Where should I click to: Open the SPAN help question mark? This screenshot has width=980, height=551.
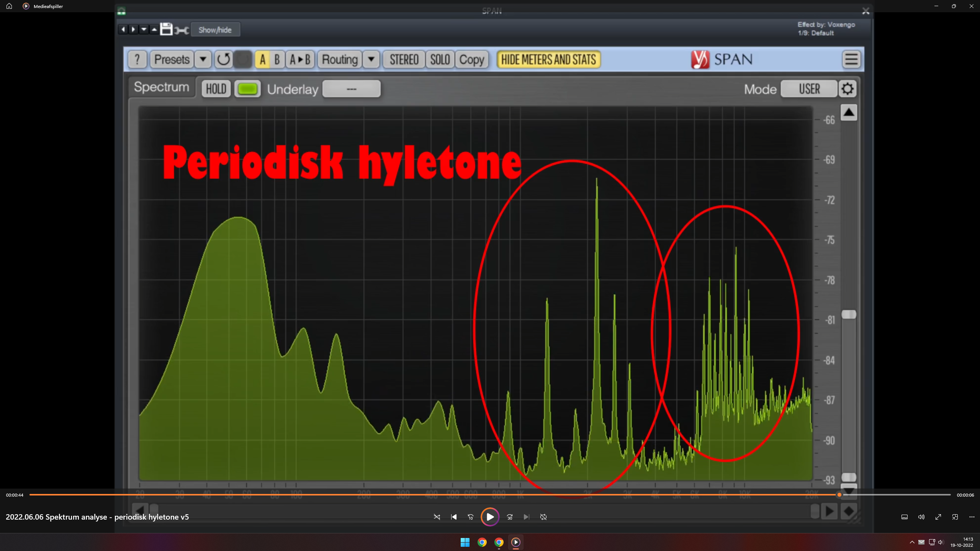[x=137, y=60]
